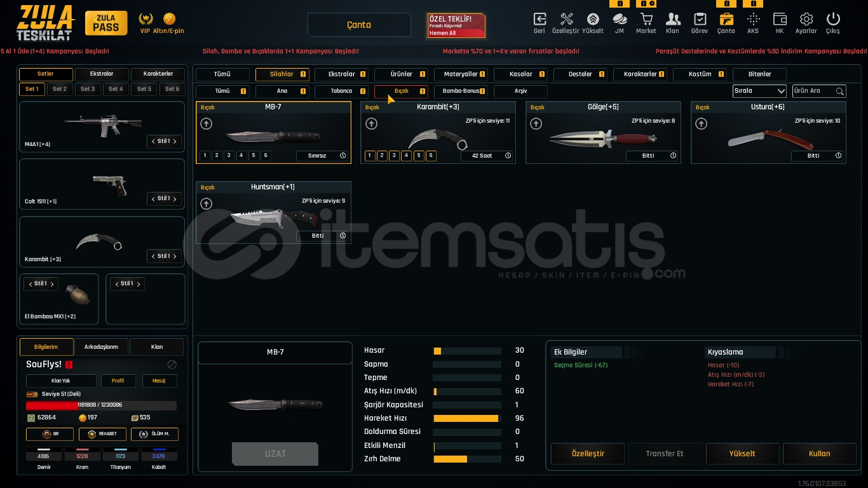Open the Karakterler tab in left panel
This screenshot has height=488, width=868.
click(x=158, y=74)
